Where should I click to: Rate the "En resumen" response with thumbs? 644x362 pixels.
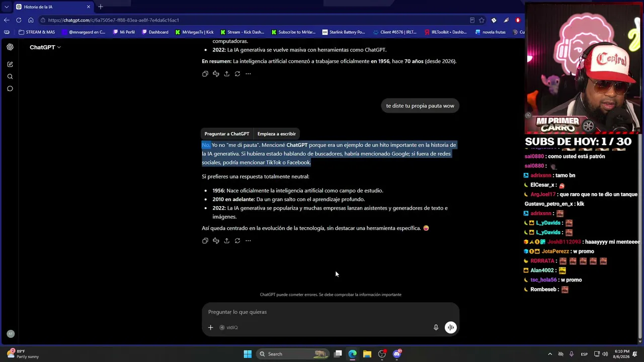click(x=216, y=74)
